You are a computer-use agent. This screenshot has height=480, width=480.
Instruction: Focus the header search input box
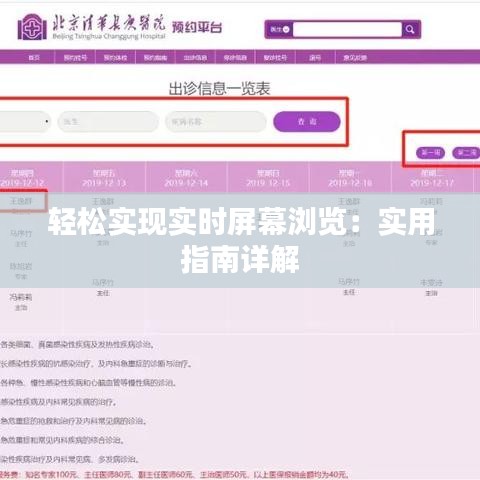(x=347, y=29)
